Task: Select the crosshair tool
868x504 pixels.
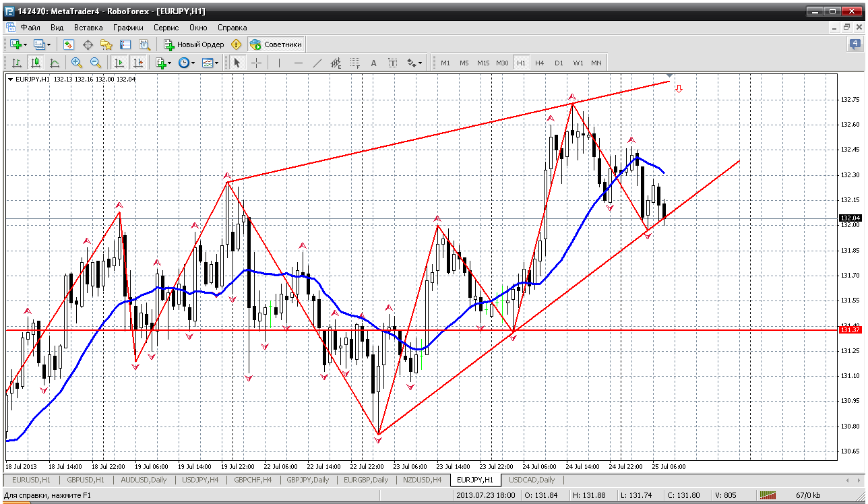Action: 257,63
